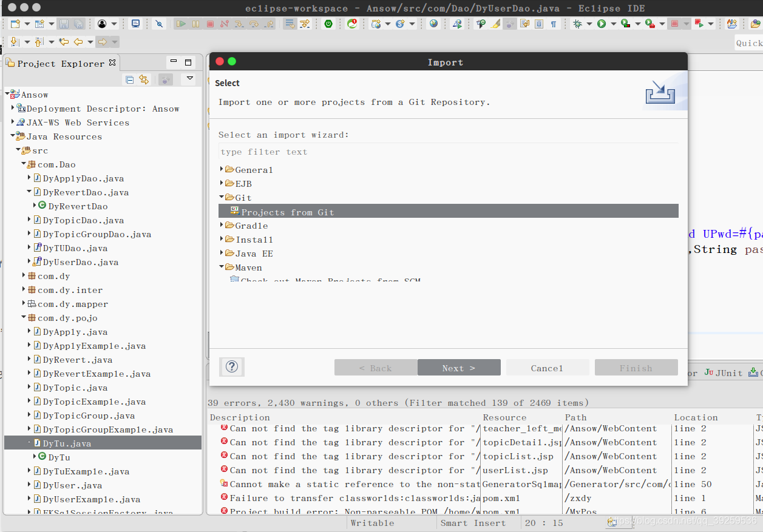Click the Run External Tools icon
This screenshot has height=532, width=763.
649,24
